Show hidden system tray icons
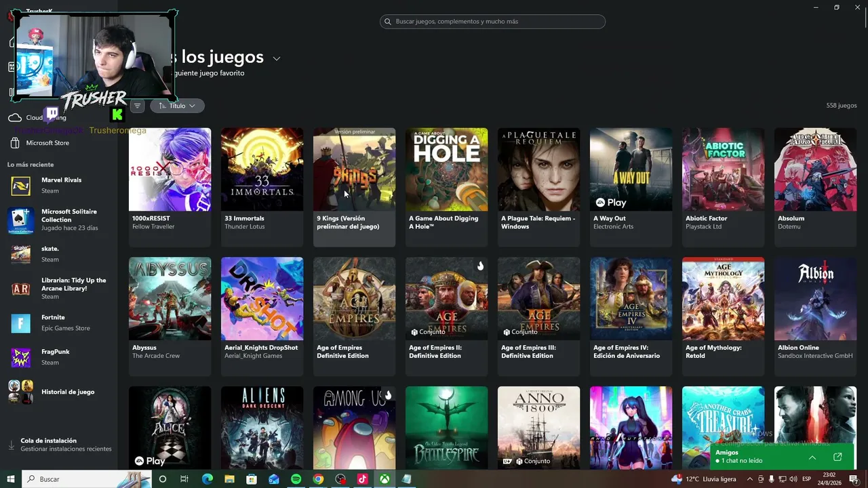 (x=749, y=479)
